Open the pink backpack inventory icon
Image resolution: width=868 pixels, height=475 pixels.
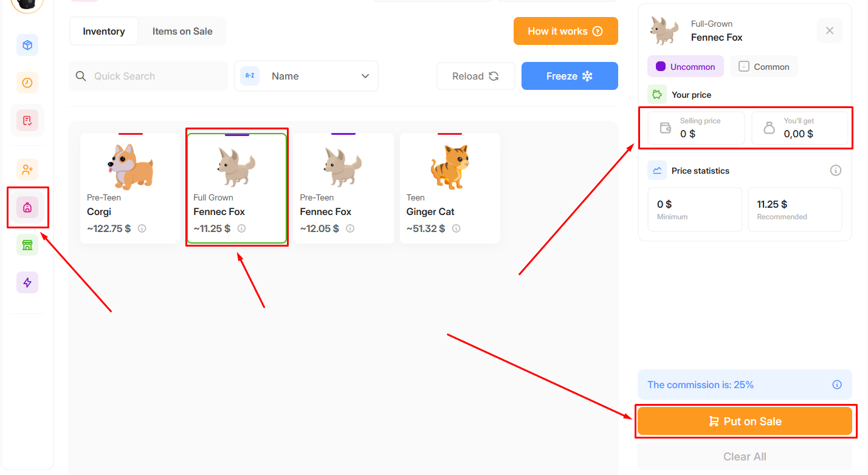pyautogui.click(x=27, y=208)
